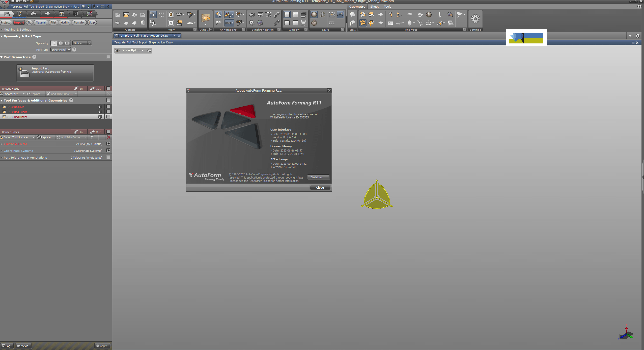Click swap icon for D-20 Ram Die

point(100,107)
